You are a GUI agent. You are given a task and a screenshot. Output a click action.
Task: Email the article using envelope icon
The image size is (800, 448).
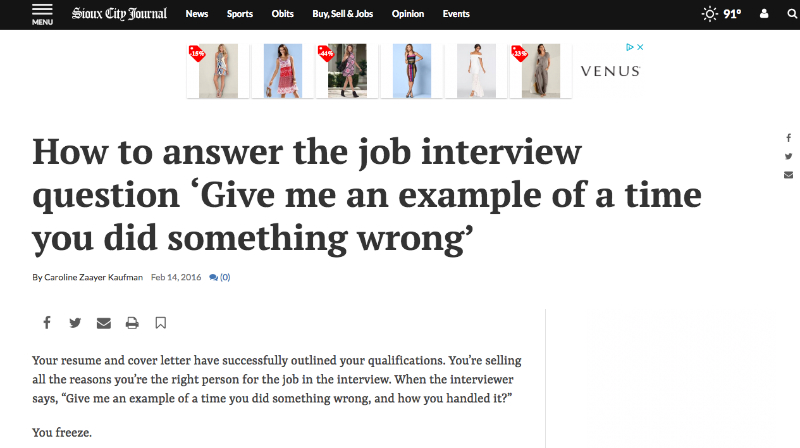(104, 323)
